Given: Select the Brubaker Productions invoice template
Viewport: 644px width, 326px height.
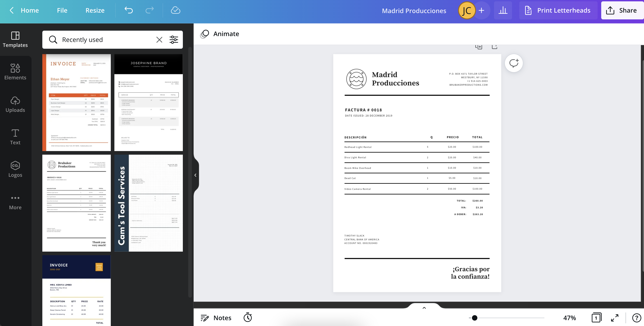Looking at the screenshot, I should pyautogui.click(x=77, y=203).
